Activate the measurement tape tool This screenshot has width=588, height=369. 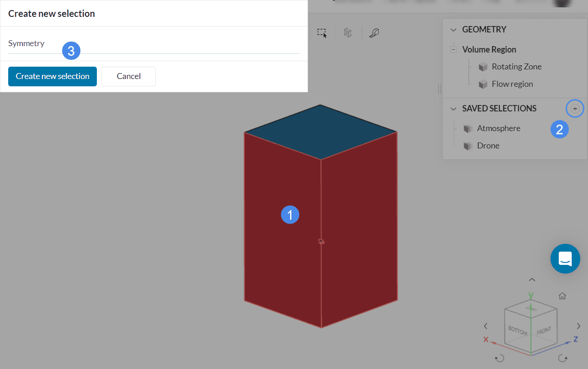click(x=373, y=32)
